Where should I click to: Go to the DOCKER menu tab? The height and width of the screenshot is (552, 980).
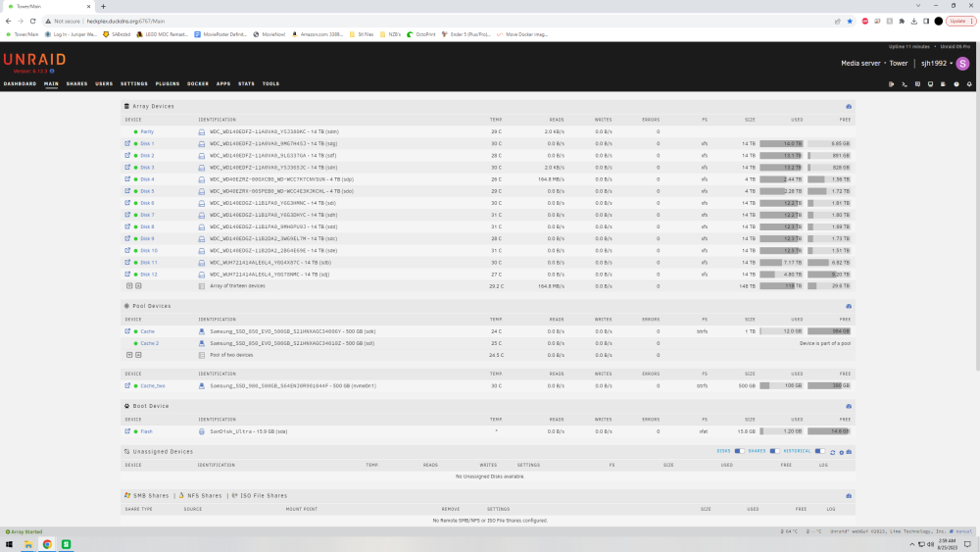(198, 83)
